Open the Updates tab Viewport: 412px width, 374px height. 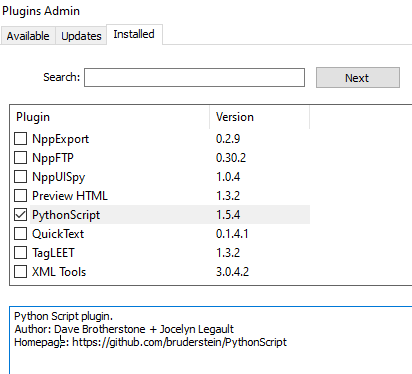tap(81, 36)
